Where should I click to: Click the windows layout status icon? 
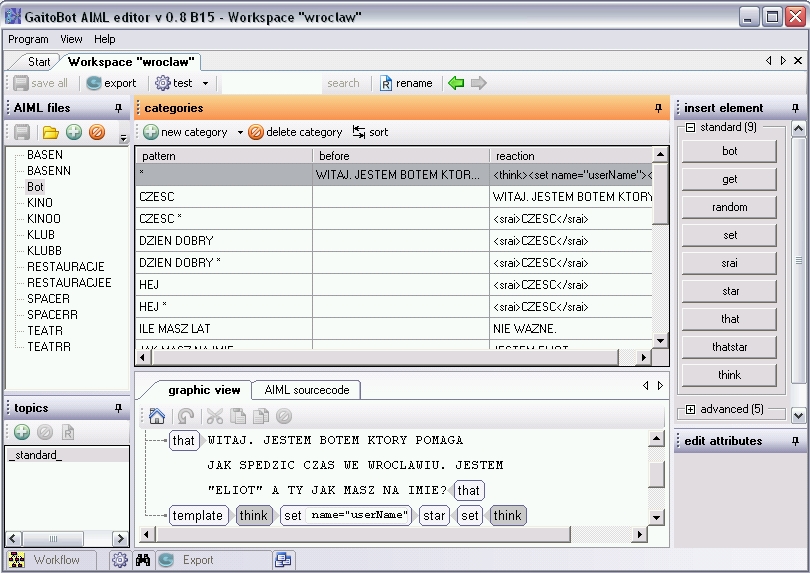[283, 560]
